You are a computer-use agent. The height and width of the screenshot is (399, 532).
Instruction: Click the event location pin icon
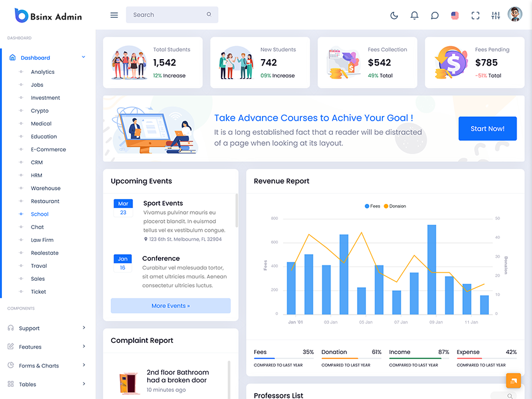click(145, 239)
